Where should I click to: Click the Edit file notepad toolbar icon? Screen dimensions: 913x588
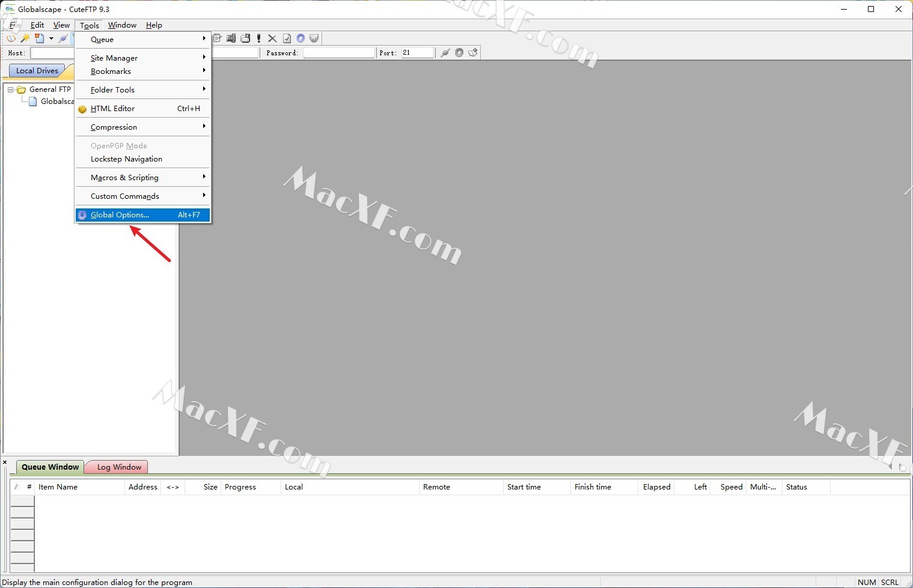[218, 38]
